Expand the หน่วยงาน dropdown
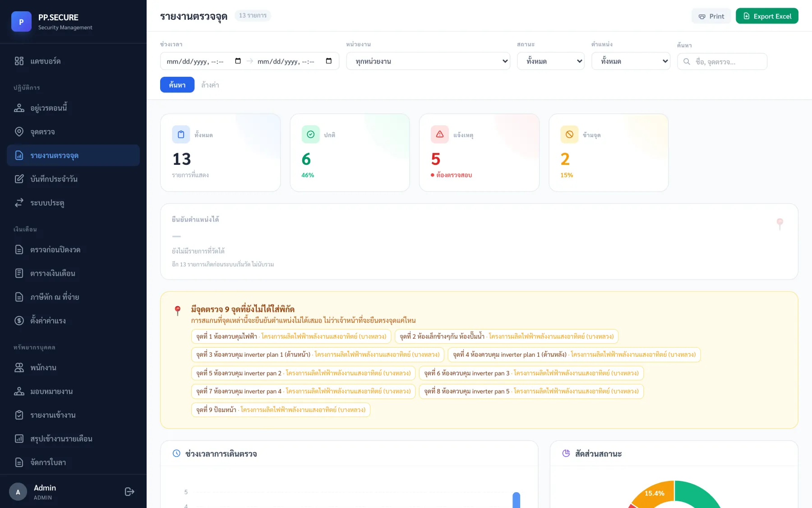 click(x=428, y=61)
